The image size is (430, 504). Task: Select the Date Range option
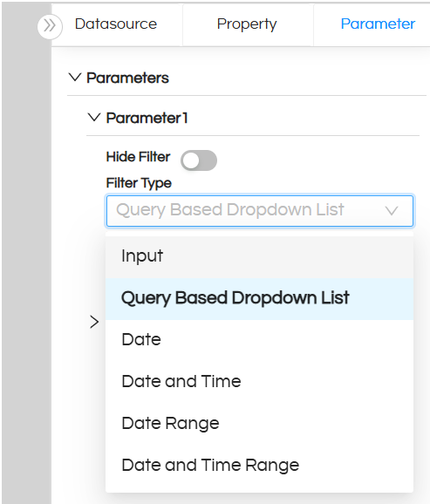click(x=259, y=423)
